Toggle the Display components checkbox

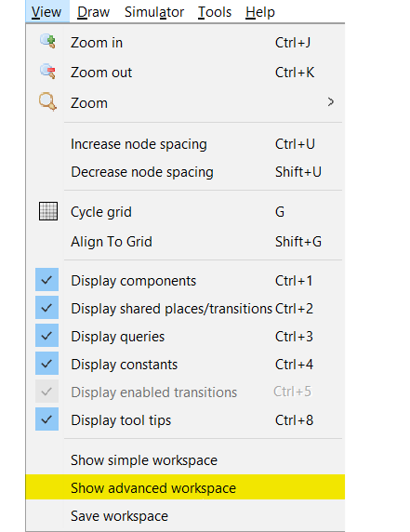(46, 280)
